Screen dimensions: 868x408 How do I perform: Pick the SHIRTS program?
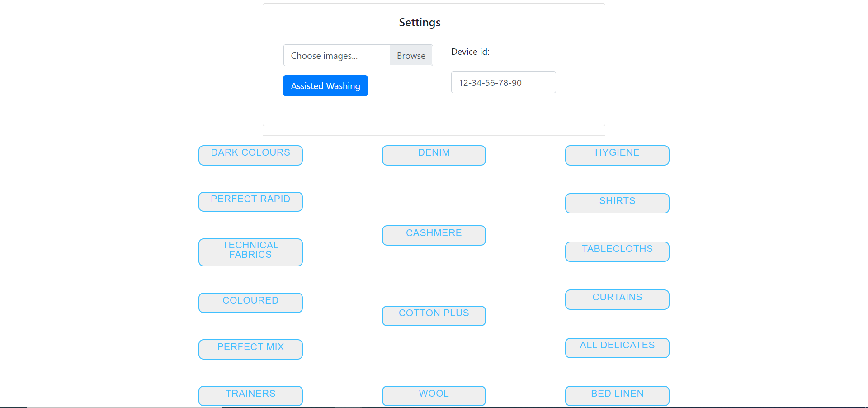(617, 203)
